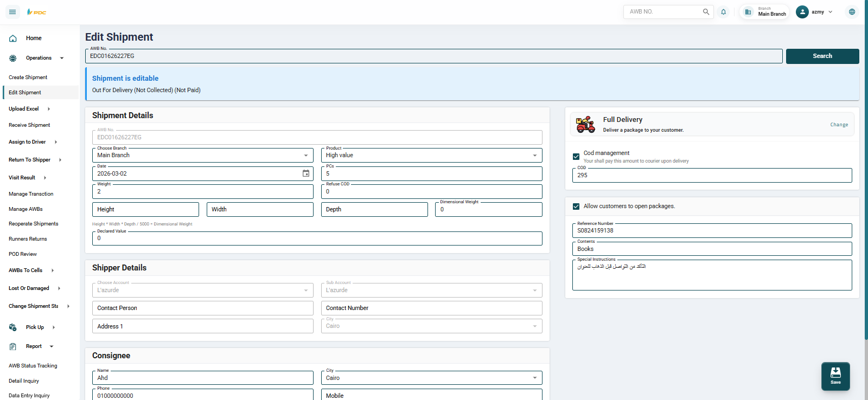The height and width of the screenshot is (400, 868).
Task: Expand the Visit Result submenu
Action: pos(45,178)
